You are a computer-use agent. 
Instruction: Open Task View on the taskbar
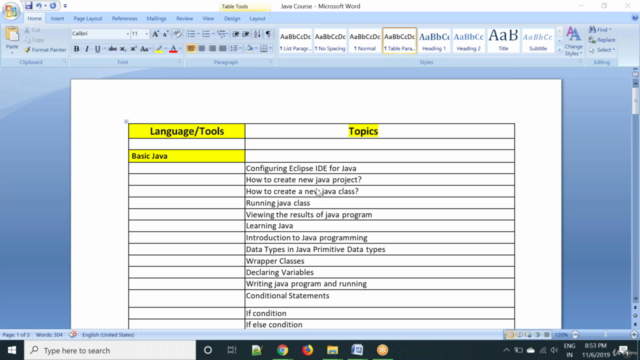(232, 350)
